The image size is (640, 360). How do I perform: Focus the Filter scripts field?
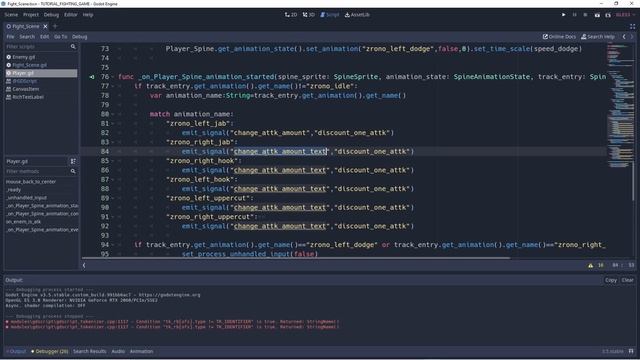click(x=41, y=47)
